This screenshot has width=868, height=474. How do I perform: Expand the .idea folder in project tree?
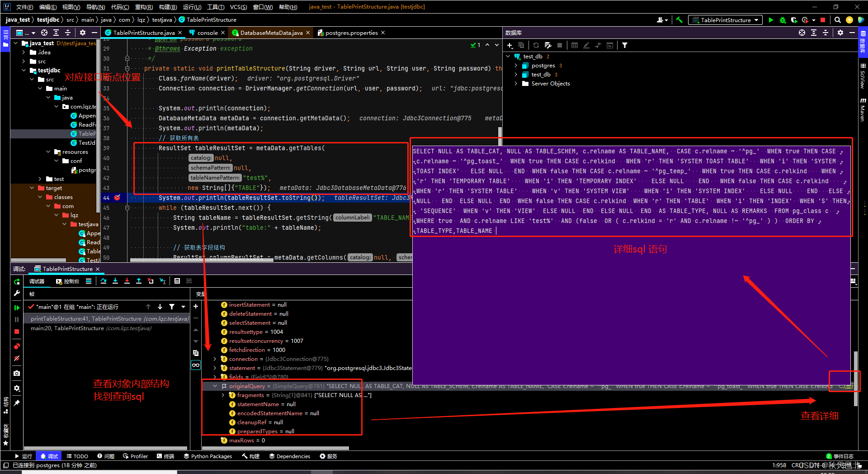point(24,52)
